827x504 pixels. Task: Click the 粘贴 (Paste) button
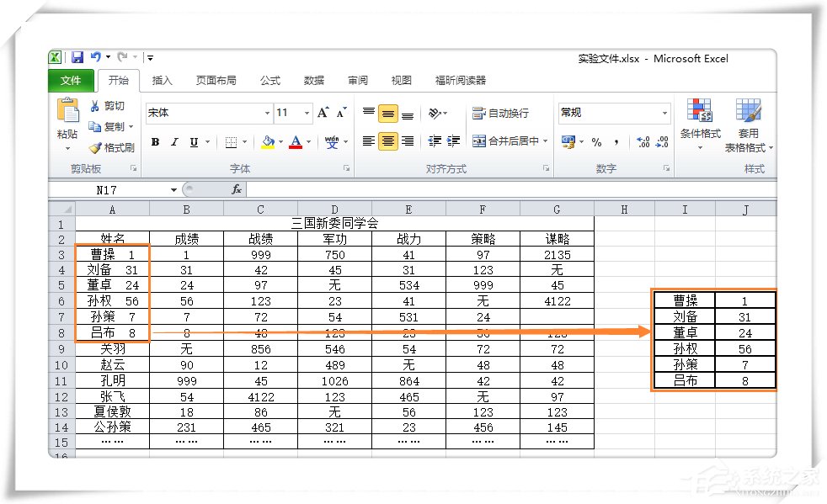[67, 118]
